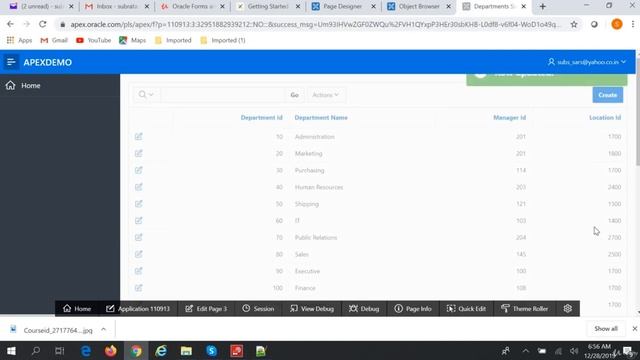Open Page Info in developer toolbar
The height and width of the screenshot is (360, 640).
(x=413, y=309)
